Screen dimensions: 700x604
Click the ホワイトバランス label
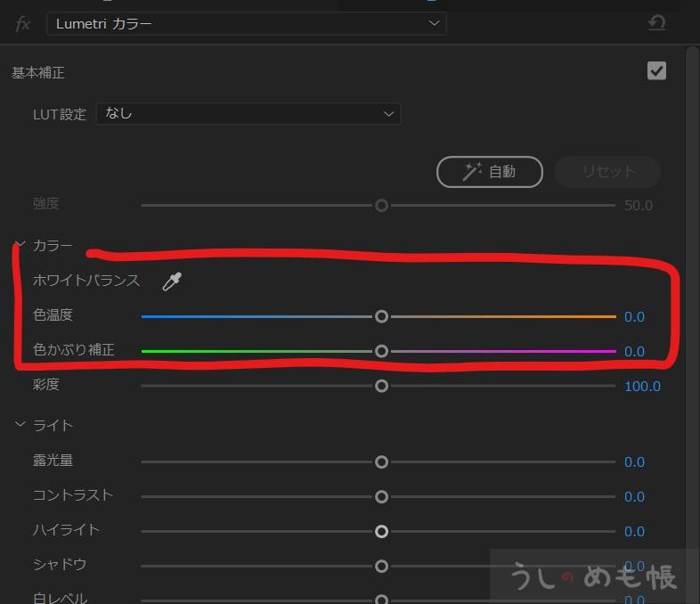point(86,281)
